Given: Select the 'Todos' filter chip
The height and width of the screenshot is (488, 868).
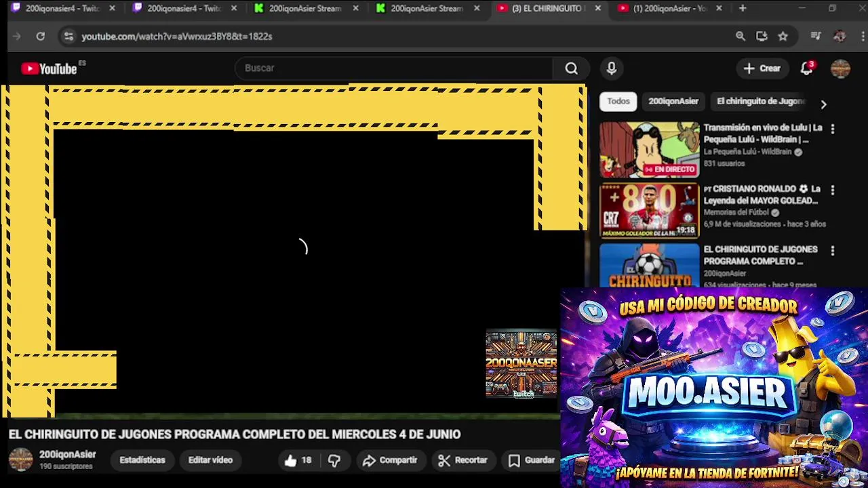Looking at the screenshot, I should tap(618, 101).
